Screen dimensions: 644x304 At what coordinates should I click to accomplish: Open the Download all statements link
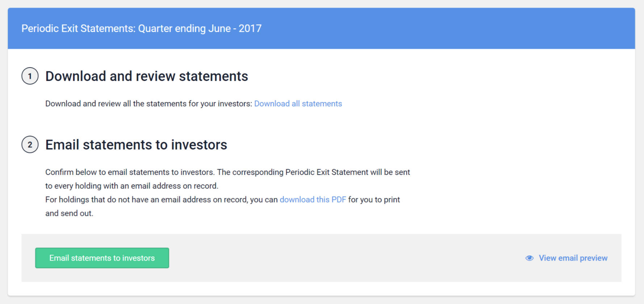[298, 104]
